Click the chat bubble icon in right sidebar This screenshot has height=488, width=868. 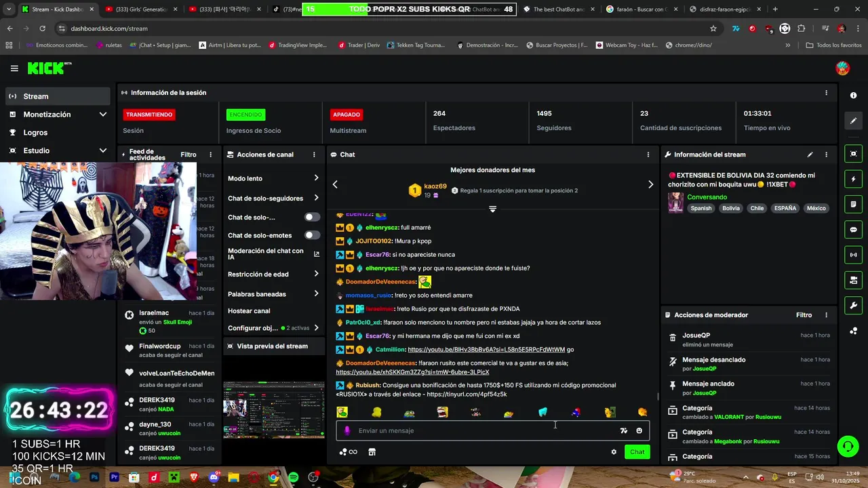click(x=854, y=230)
